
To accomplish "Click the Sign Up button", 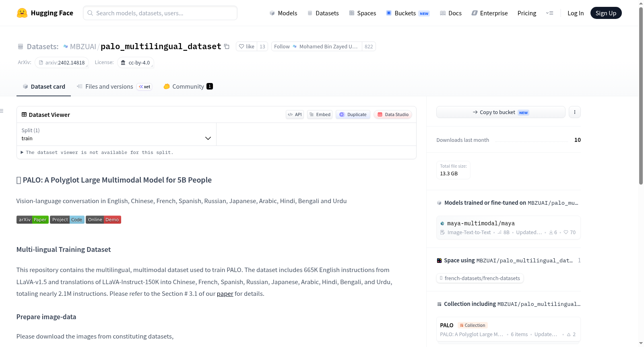I will click(x=606, y=13).
